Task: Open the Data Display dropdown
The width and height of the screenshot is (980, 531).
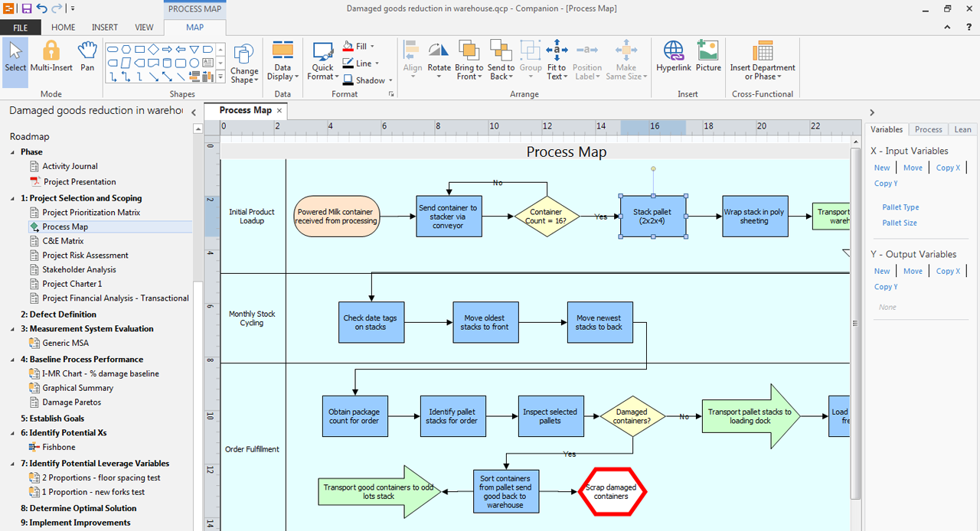Action: pos(283,61)
